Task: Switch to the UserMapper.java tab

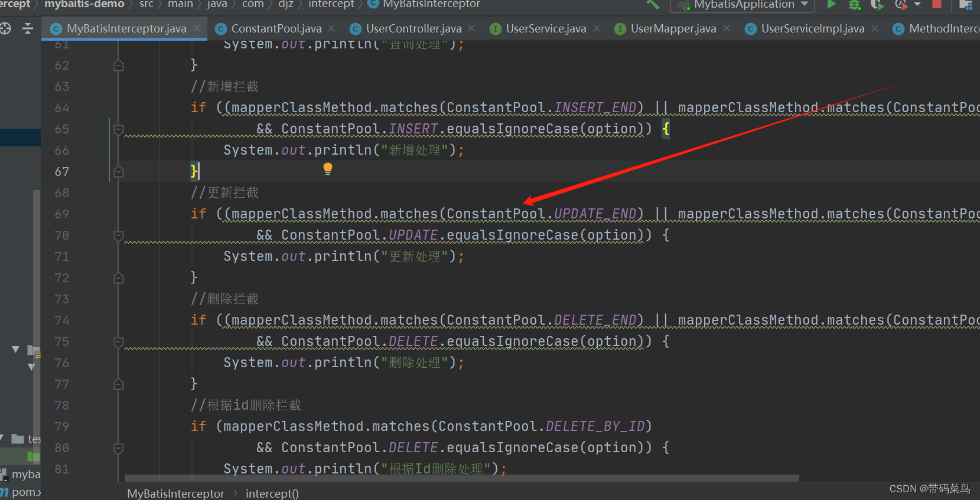Action: tap(673, 28)
